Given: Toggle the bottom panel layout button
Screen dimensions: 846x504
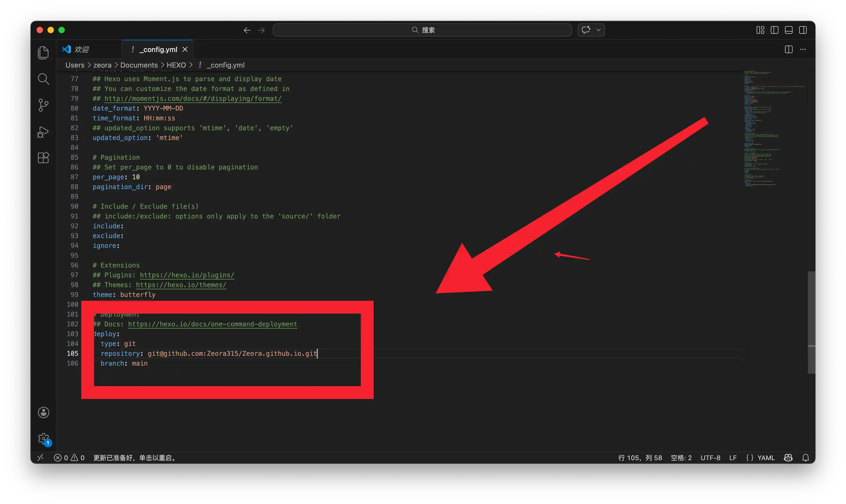Looking at the screenshot, I should click(788, 30).
